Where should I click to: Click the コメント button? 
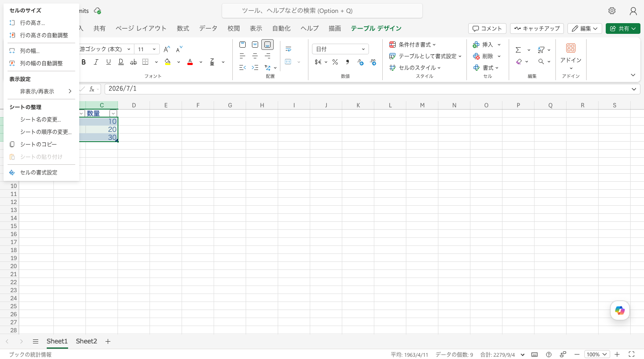(487, 29)
